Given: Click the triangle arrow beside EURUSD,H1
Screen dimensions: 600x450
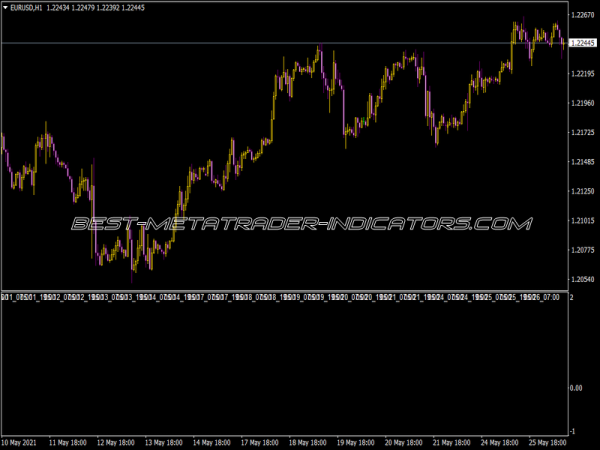Looking at the screenshot, I should 6,8.
